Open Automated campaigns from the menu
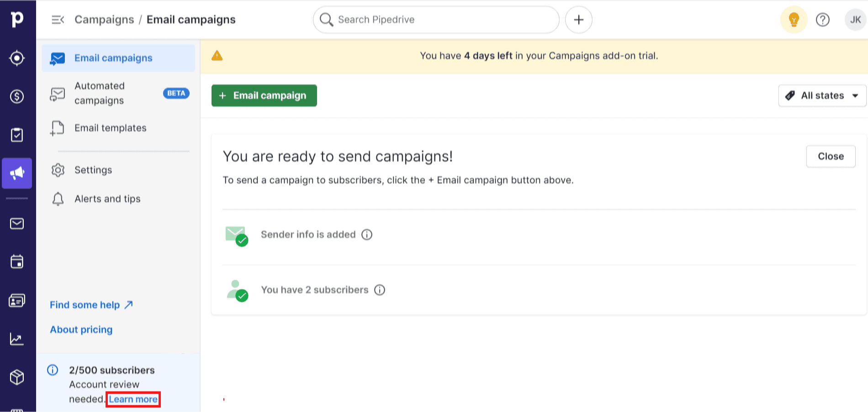The height and width of the screenshot is (412, 868). [x=100, y=93]
